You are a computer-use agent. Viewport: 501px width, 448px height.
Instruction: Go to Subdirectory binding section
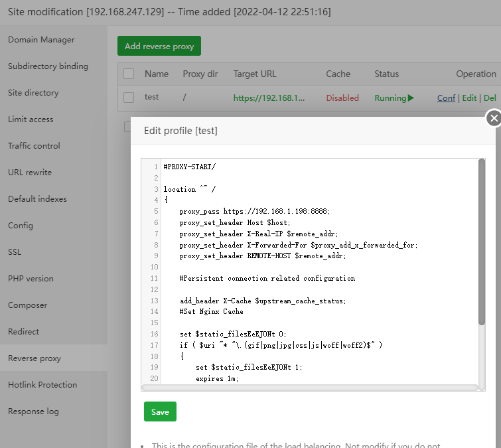click(x=48, y=66)
